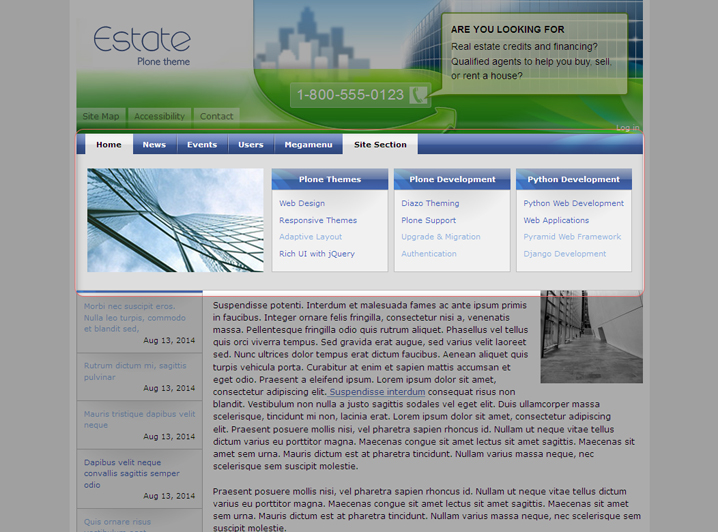Select the Home tab
The image size is (718, 532).
(x=109, y=145)
